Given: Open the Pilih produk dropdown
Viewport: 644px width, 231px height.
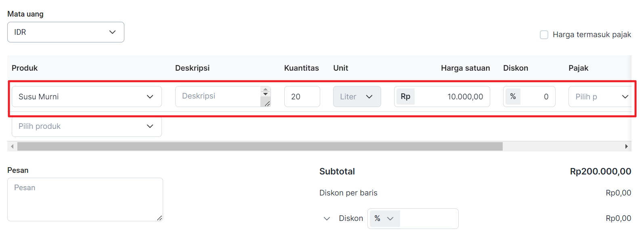Looking at the screenshot, I should pyautogui.click(x=86, y=126).
